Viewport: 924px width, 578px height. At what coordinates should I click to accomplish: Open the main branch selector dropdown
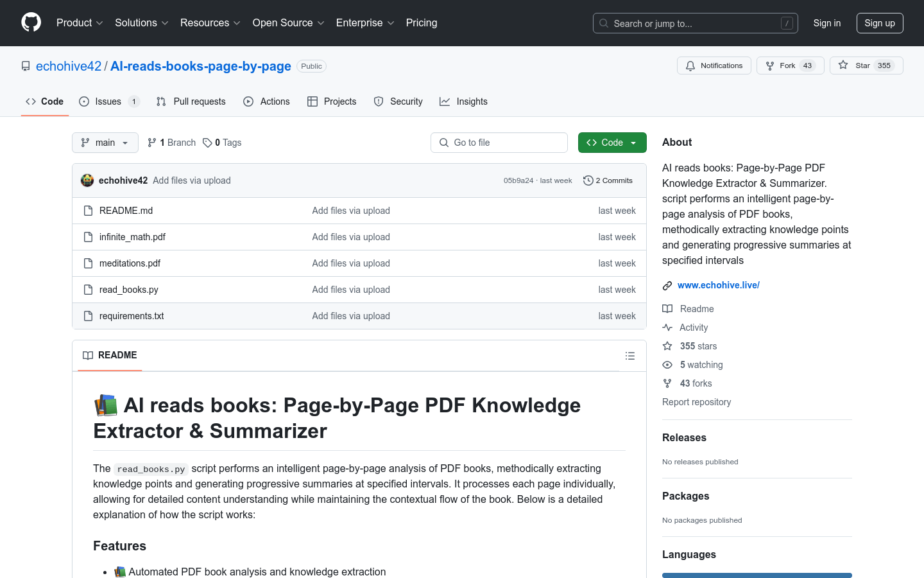coord(105,143)
